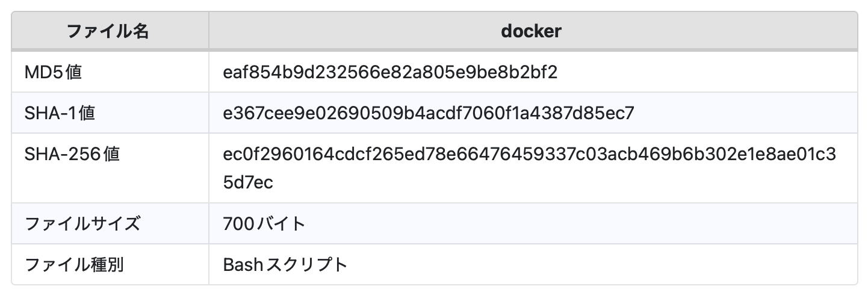Viewport: 868px width, 295px height.
Task: Click the "ファイル名" column header
Action: tap(108, 31)
